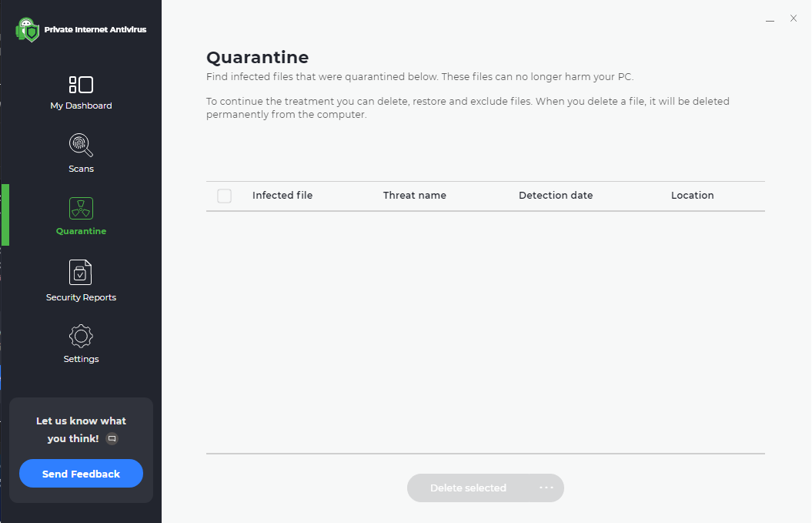Click the Private Internet Antivirus shield logo
This screenshot has height=523, width=812.
tap(28, 30)
